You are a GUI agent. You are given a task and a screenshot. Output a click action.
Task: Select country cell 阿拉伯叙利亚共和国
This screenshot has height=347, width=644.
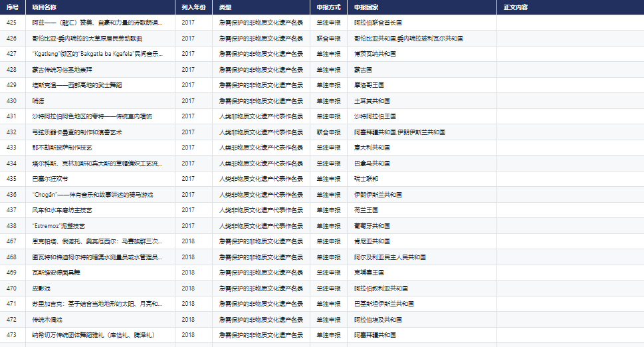click(381, 289)
